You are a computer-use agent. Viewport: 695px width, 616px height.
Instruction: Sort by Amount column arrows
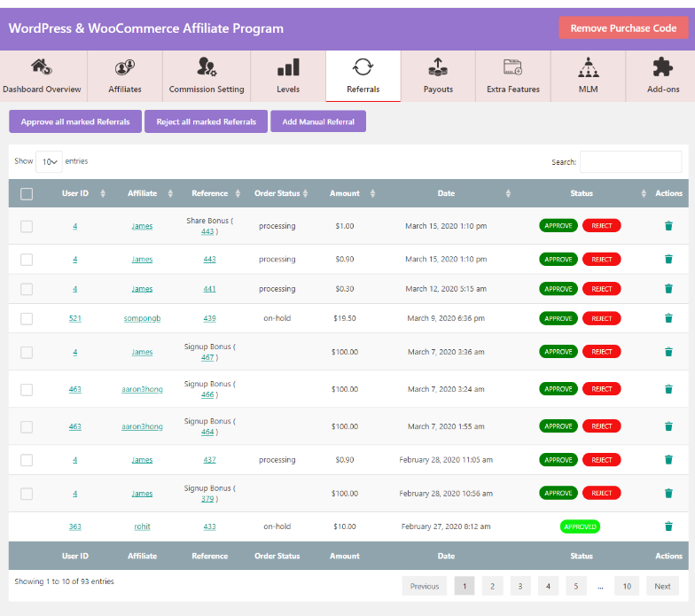372,193
